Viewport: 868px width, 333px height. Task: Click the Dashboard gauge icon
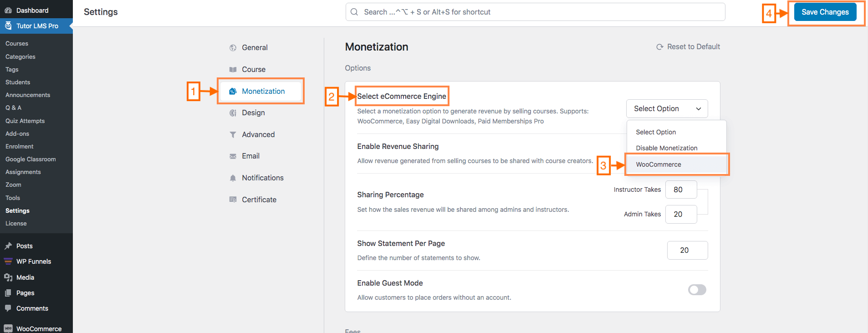(x=8, y=10)
